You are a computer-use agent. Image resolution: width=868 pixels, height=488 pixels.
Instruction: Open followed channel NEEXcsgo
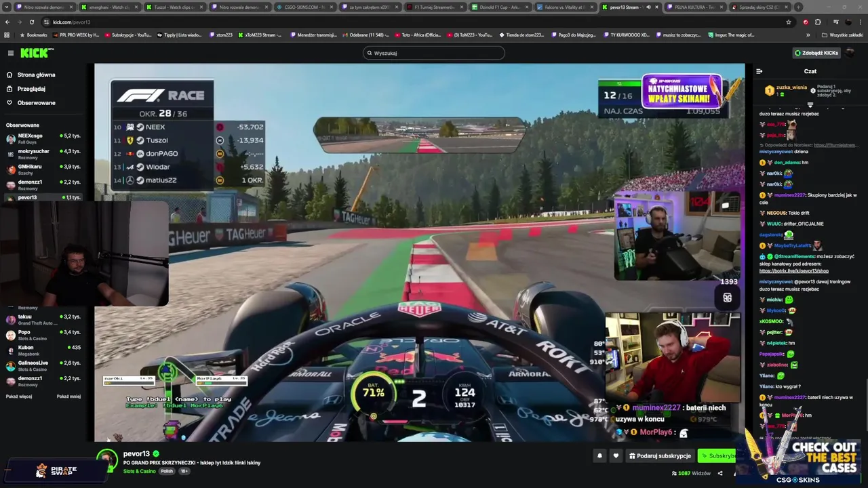pyautogui.click(x=43, y=138)
